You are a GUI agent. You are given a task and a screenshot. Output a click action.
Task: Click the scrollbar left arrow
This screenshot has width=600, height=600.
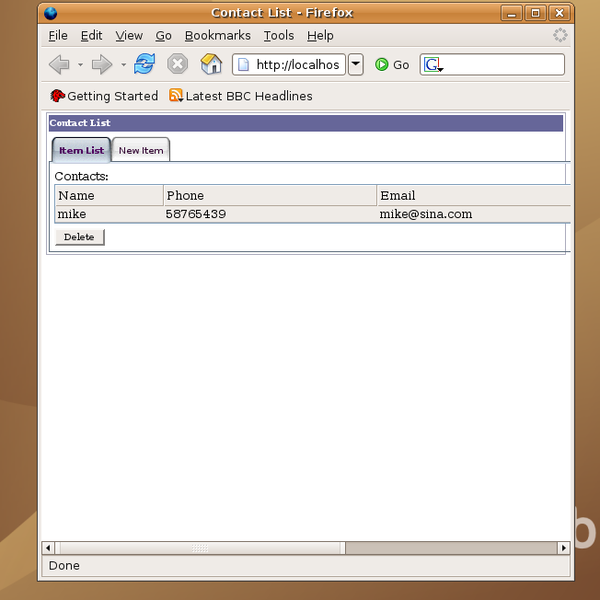(48, 548)
